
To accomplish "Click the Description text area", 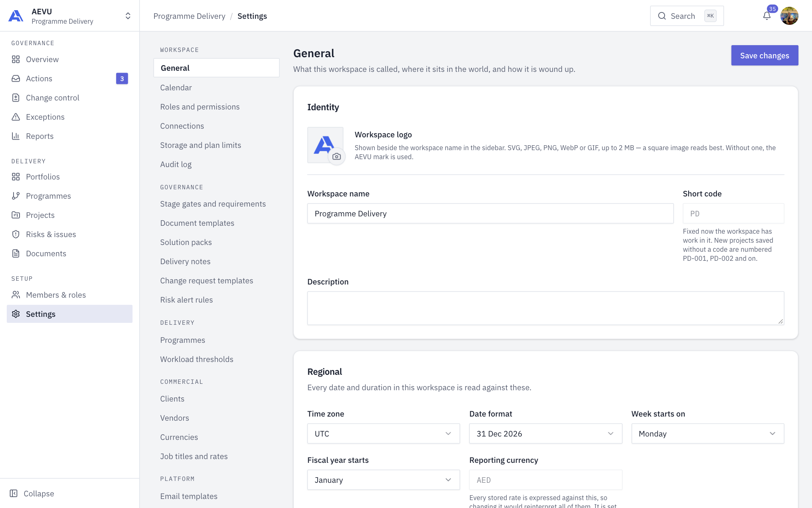I will click(545, 308).
